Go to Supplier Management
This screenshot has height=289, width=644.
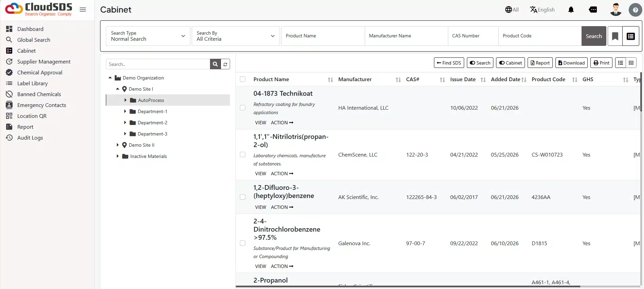pos(44,61)
